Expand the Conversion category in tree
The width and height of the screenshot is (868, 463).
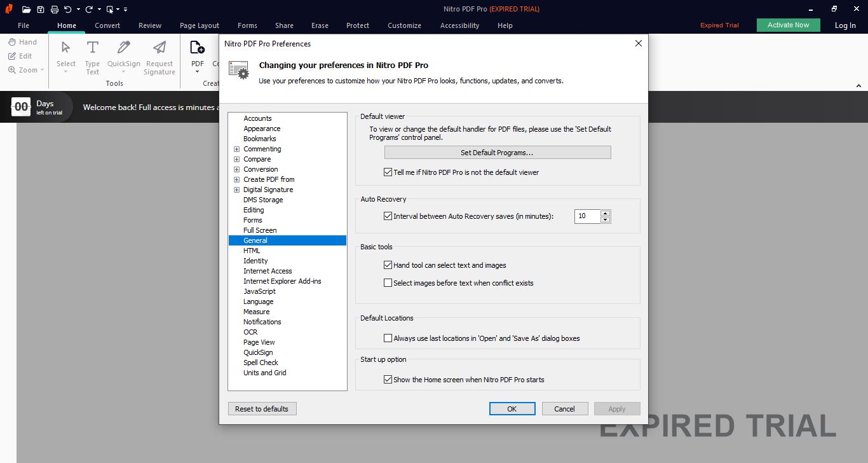point(236,169)
